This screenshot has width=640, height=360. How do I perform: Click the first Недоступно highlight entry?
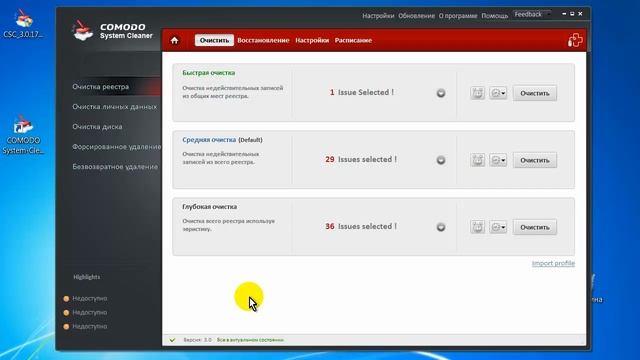tap(86, 298)
